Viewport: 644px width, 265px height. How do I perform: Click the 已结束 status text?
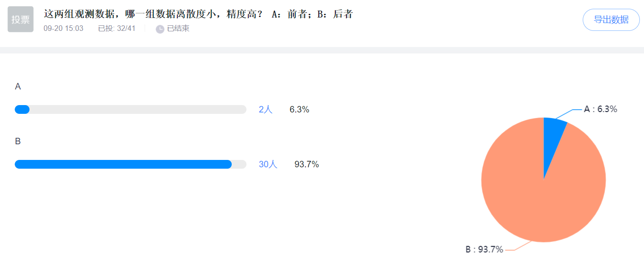click(x=178, y=29)
